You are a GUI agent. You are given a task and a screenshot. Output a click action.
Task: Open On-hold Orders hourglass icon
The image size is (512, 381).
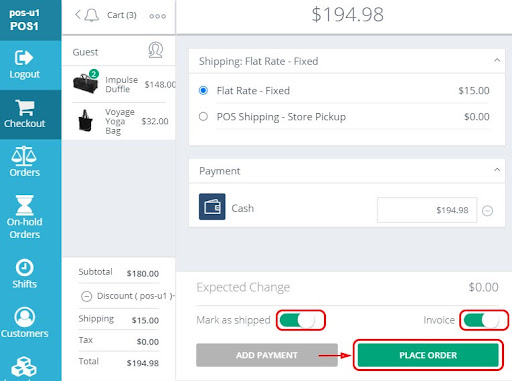[25, 205]
